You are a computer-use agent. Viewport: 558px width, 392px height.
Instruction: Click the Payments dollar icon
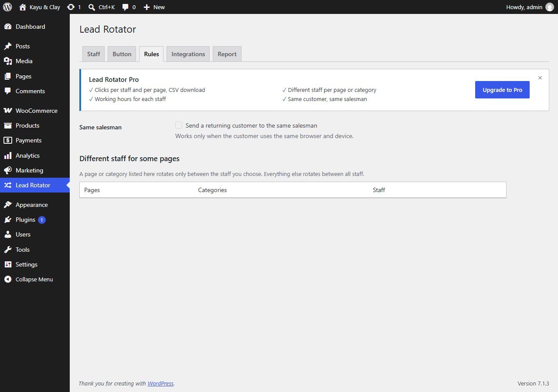8,140
